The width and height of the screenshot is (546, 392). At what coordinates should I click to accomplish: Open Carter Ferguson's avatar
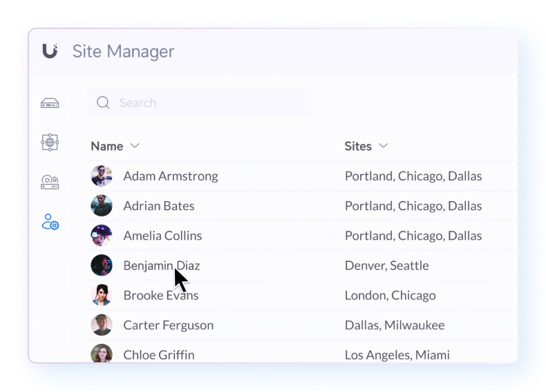click(102, 325)
